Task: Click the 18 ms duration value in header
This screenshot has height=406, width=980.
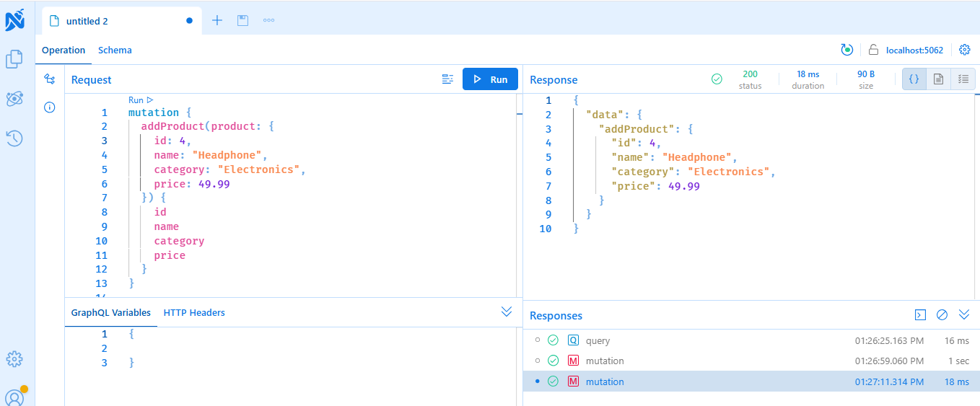Action: (808, 74)
